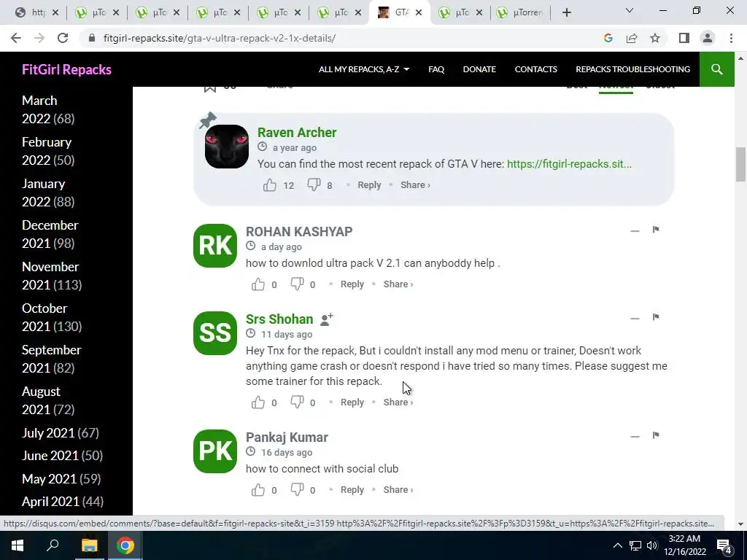Expand the All My Repacks, A-Z dropdown
The width and height of the screenshot is (747, 560).
[364, 69]
